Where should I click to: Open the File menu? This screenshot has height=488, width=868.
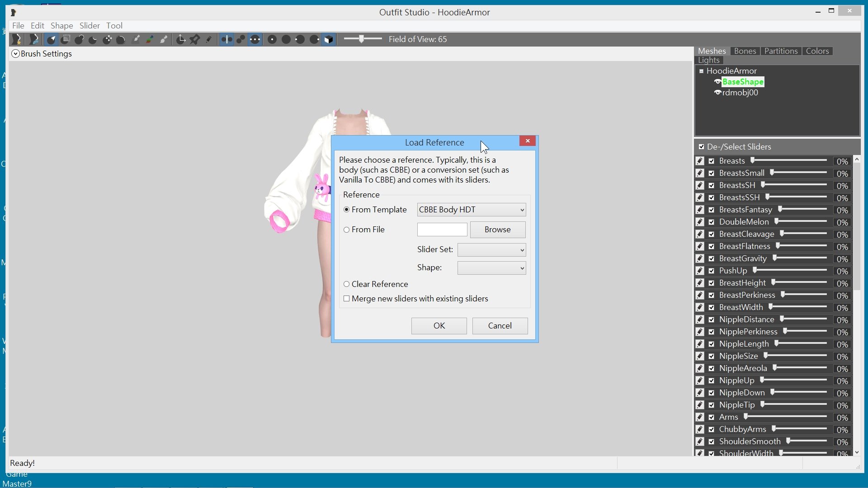coord(18,26)
